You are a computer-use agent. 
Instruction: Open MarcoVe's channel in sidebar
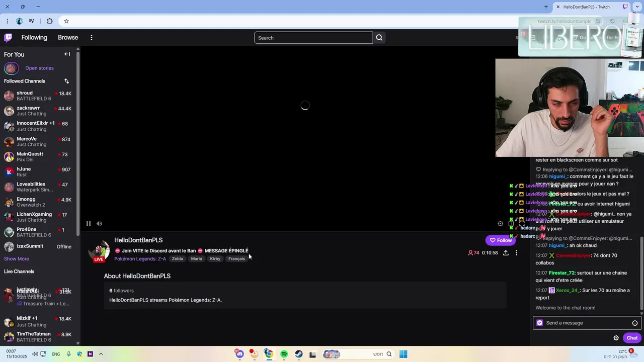38,141
